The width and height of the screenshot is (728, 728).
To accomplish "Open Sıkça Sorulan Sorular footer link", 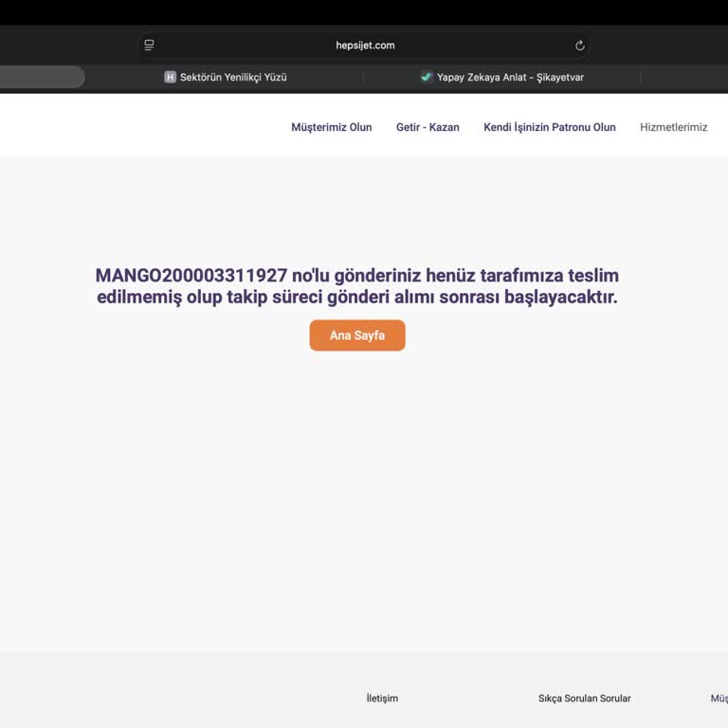I will [x=585, y=699].
